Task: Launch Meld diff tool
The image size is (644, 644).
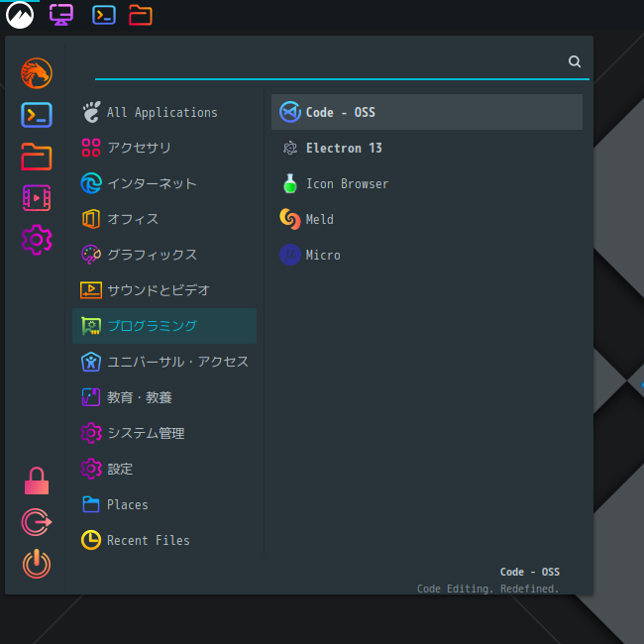Action: pos(427,219)
